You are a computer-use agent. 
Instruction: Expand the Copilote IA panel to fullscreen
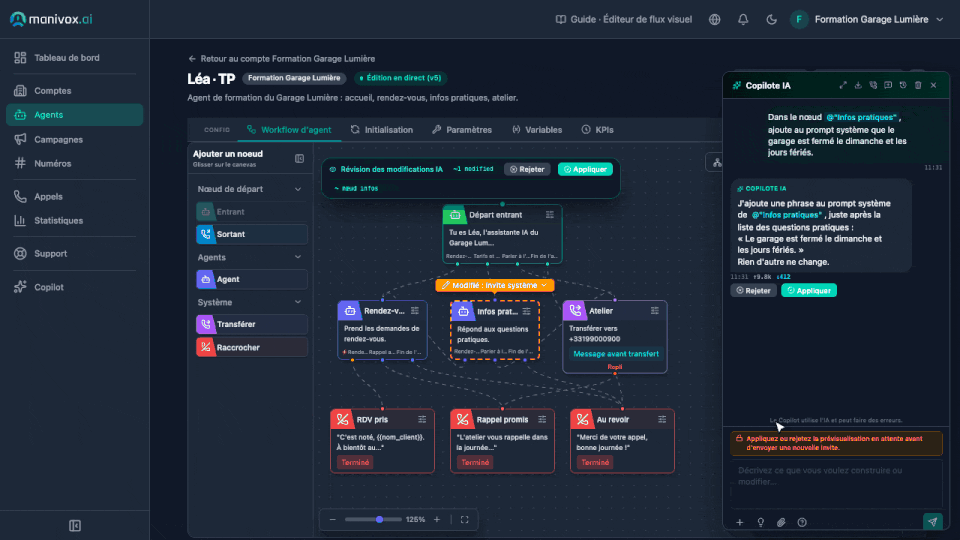[x=843, y=86]
